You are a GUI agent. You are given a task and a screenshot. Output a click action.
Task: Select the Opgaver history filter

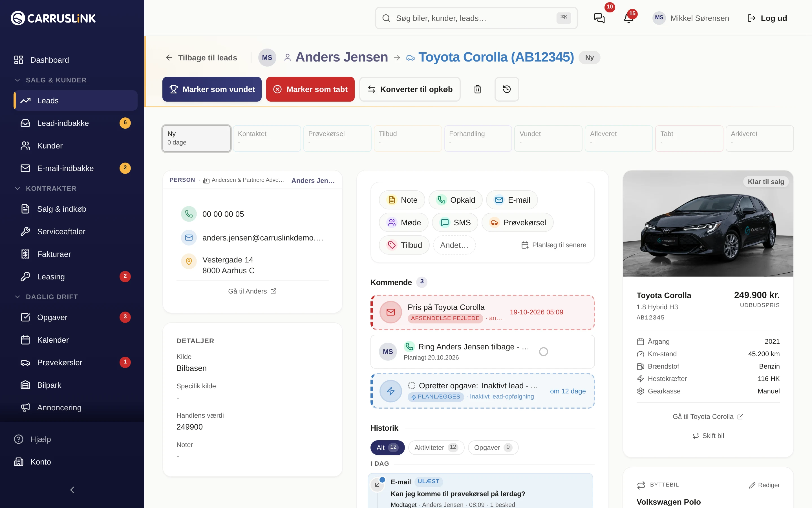pyautogui.click(x=493, y=448)
